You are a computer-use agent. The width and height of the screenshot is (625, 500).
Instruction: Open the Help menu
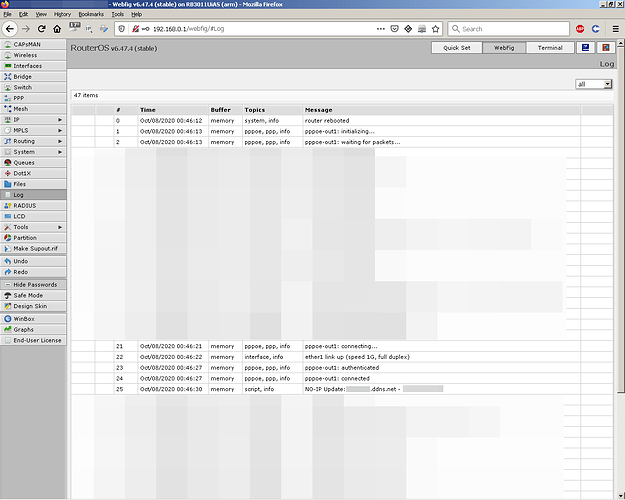[136, 14]
